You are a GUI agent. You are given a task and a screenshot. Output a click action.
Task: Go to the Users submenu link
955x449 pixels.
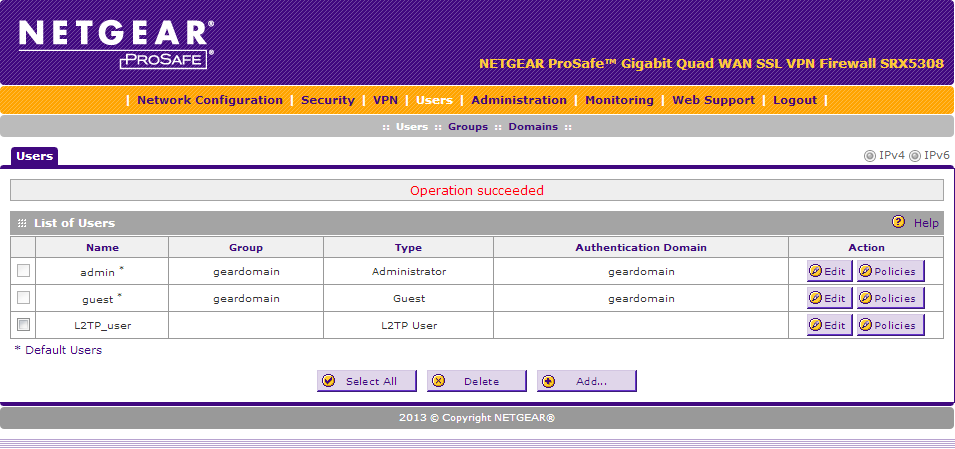pos(412,127)
